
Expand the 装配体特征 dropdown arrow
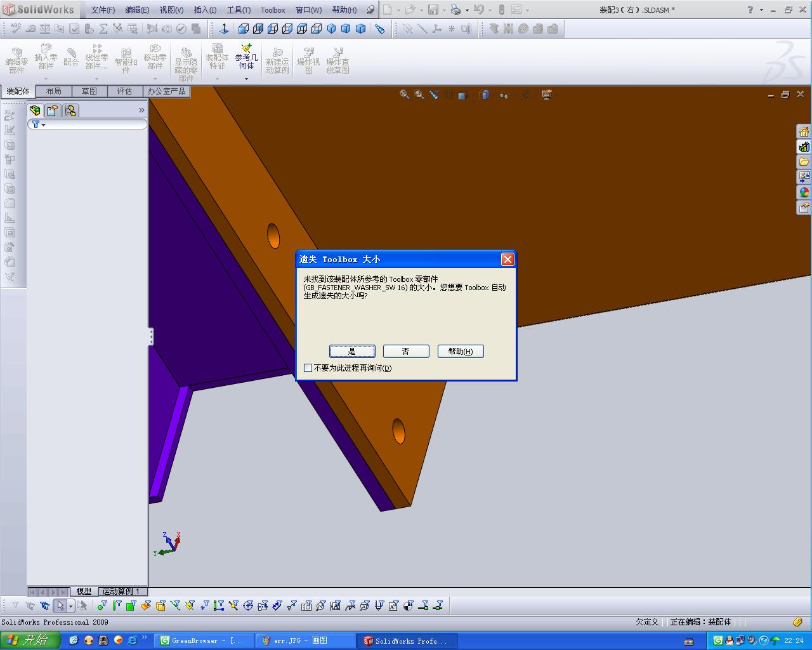coord(217,79)
